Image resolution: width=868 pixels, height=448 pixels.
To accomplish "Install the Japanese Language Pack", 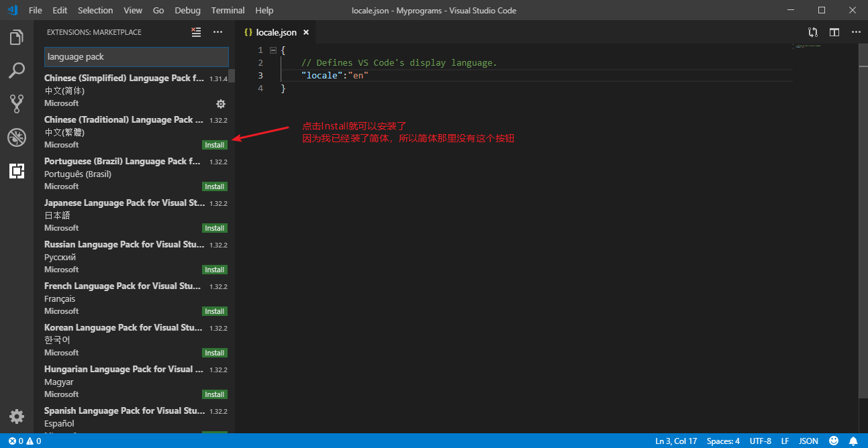I will pos(214,227).
